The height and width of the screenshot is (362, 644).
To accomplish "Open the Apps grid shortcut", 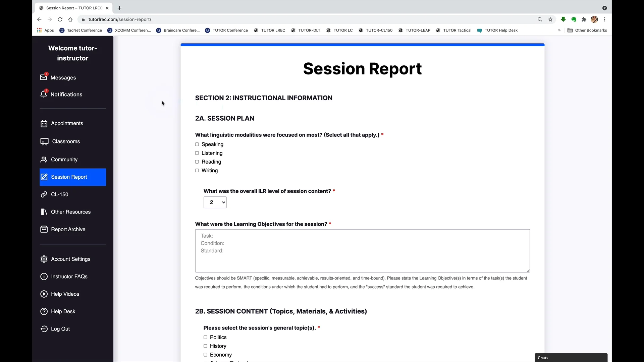I will point(45,31).
